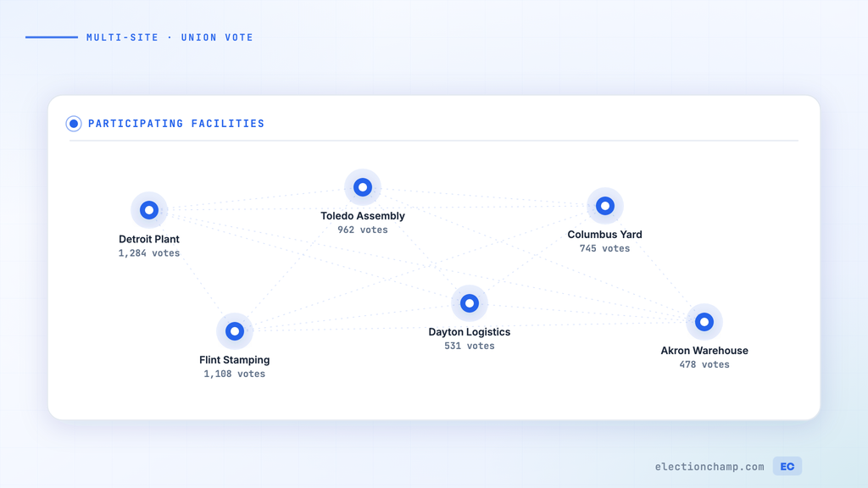Select the Akron Warehouse node marker
The width and height of the screenshot is (868, 488).
(704, 322)
